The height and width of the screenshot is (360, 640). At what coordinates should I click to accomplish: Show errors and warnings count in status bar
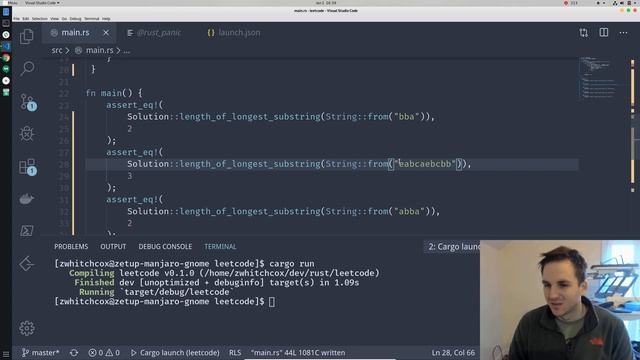click(x=104, y=353)
